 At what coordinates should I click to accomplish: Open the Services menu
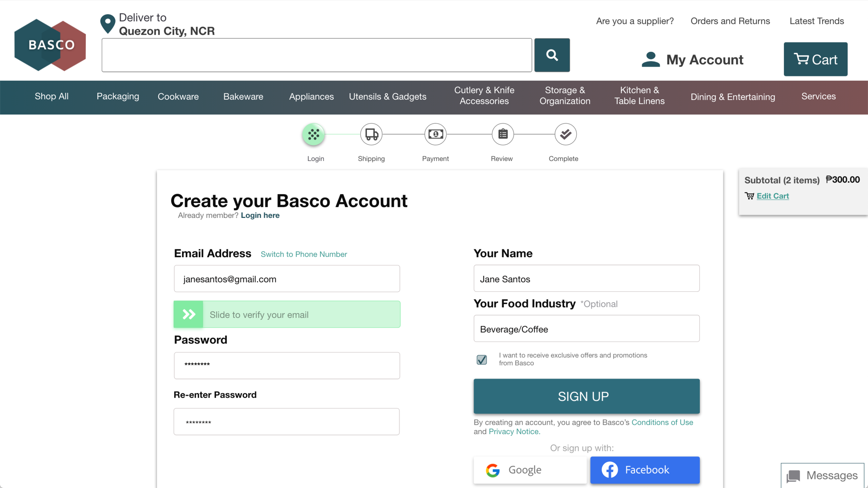click(818, 96)
